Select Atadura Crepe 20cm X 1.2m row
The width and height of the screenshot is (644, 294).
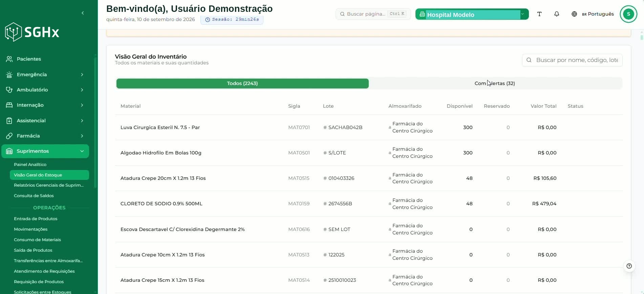(x=369, y=178)
